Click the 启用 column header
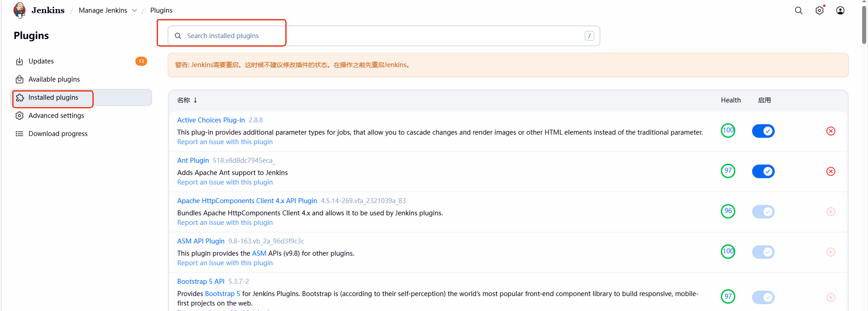The width and height of the screenshot is (868, 311). pos(764,100)
